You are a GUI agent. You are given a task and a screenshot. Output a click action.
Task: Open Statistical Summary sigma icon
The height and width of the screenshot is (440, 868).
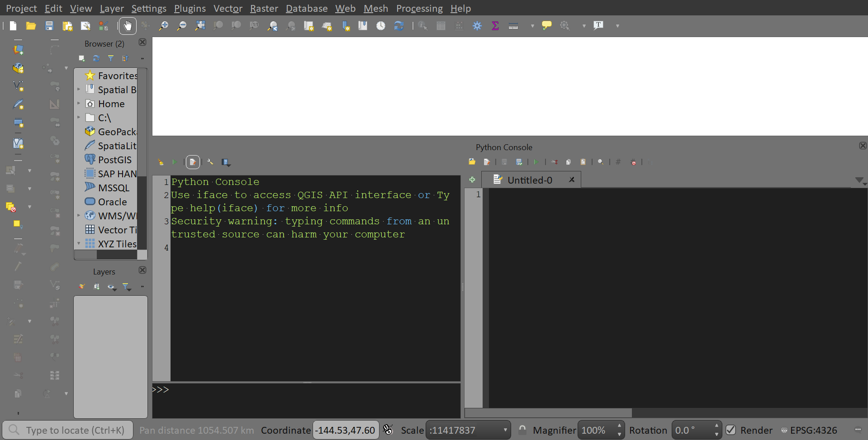(495, 26)
